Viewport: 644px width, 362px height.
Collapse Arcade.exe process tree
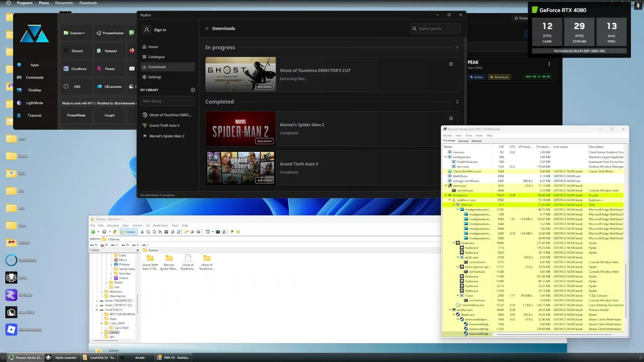(x=445, y=195)
